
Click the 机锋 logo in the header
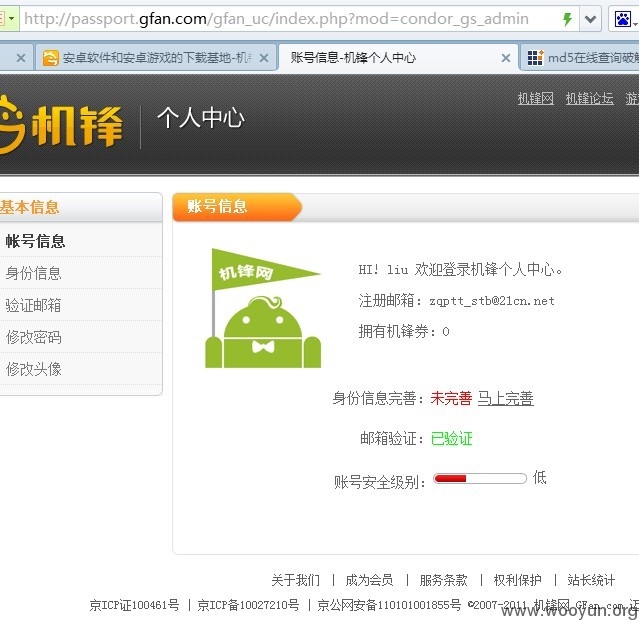(x=61, y=124)
